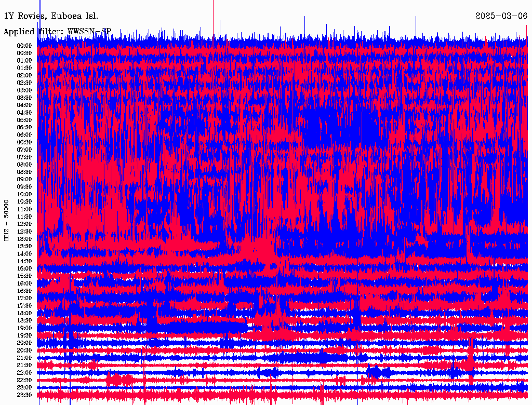The image size is (532, 405).
Task: Select the 12:00 row label
Action: (x=24, y=224)
